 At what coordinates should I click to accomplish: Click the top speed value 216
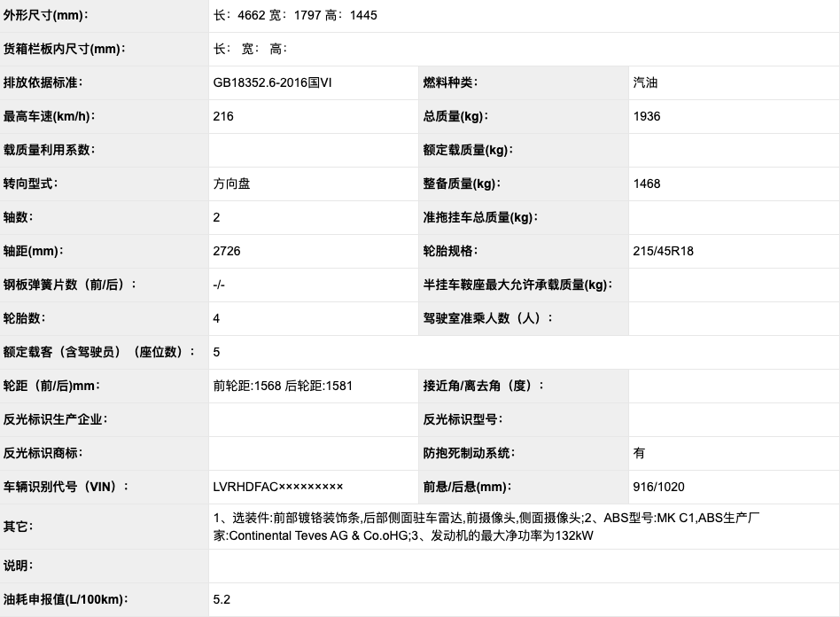(x=222, y=116)
